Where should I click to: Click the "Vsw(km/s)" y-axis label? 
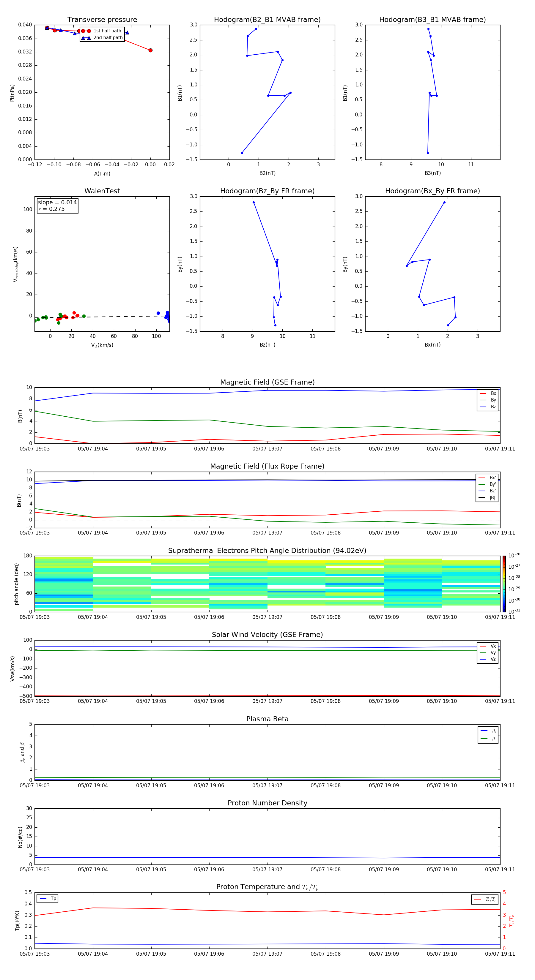pos(12,668)
